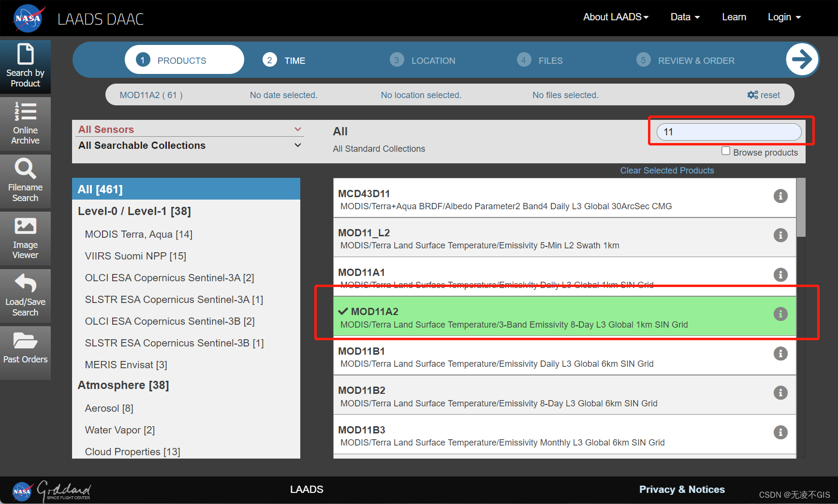Select the All [461] category
The height and width of the screenshot is (504, 838).
click(186, 189)
